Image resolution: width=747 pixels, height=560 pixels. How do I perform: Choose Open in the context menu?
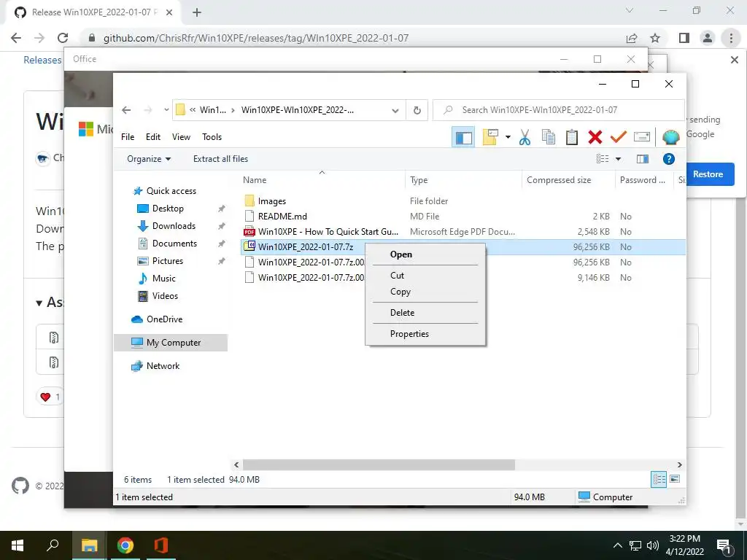tap(425, 254)
